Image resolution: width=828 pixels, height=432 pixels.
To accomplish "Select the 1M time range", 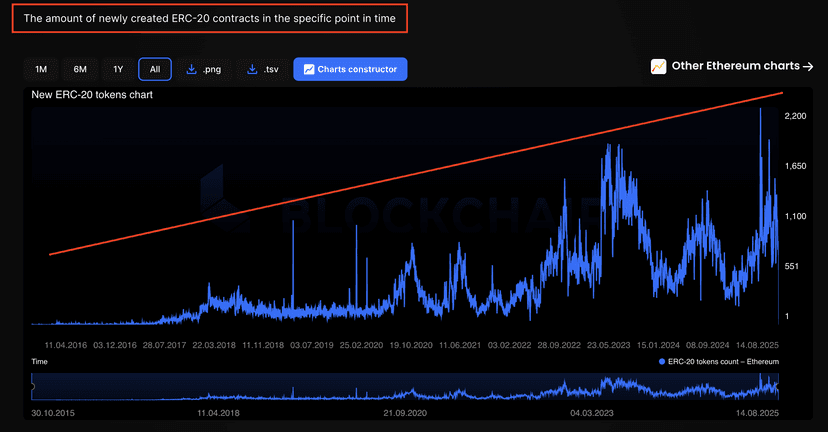I will click(41, 69).
